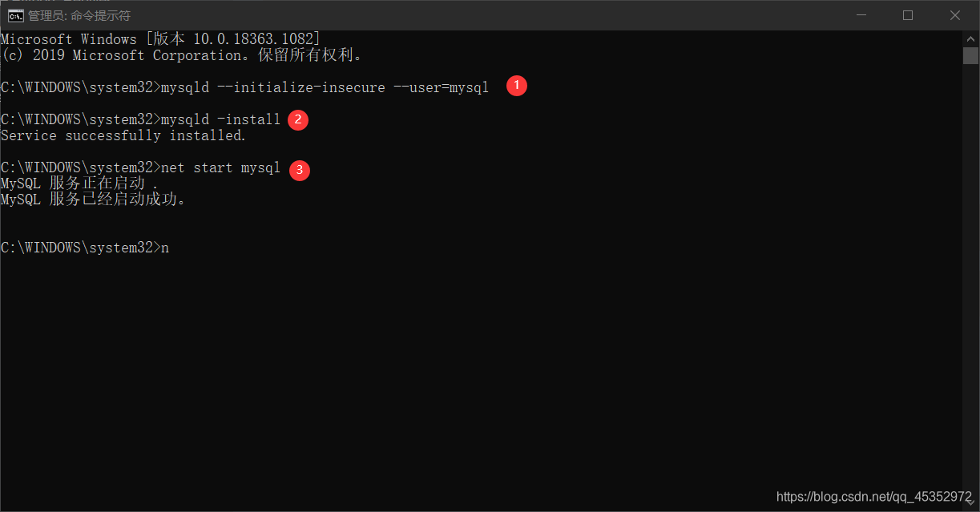Click red annotation marker number 1

517,85
